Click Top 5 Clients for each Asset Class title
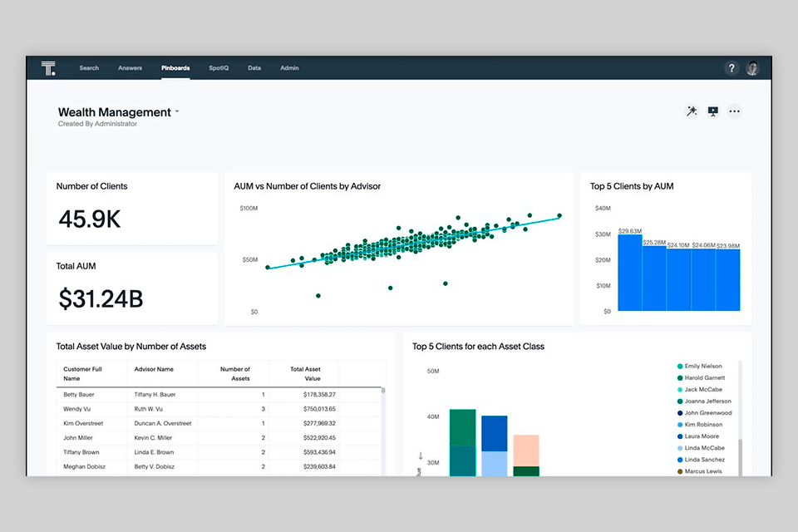798x532 pixels. click(478, 347)
